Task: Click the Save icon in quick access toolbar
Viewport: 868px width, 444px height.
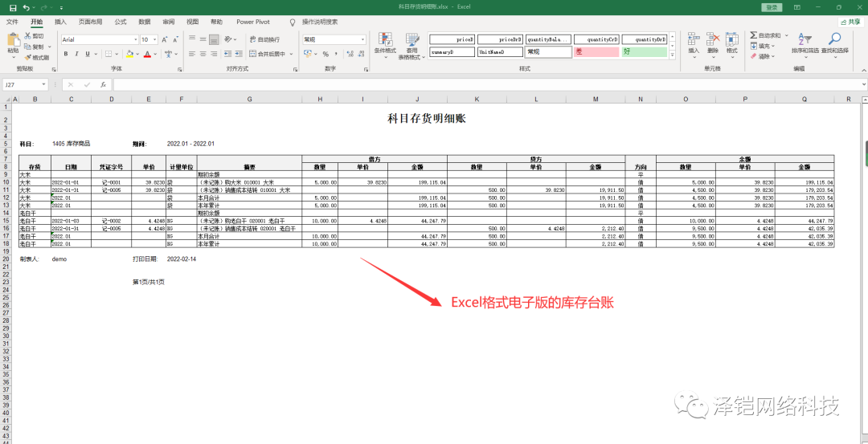Action: pyautogui.click(x=13, y=6)
